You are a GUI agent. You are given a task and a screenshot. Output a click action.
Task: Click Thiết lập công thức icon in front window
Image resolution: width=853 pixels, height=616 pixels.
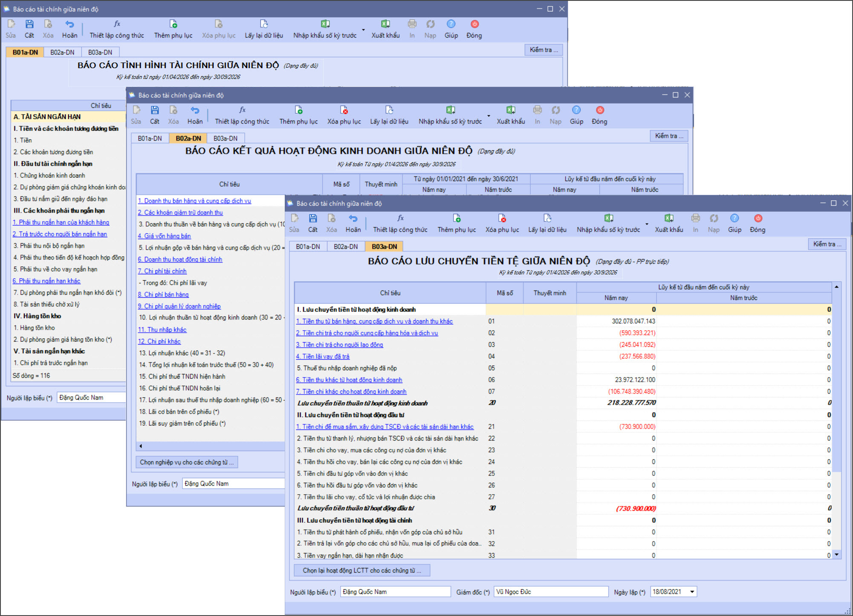tap(400, 219)
